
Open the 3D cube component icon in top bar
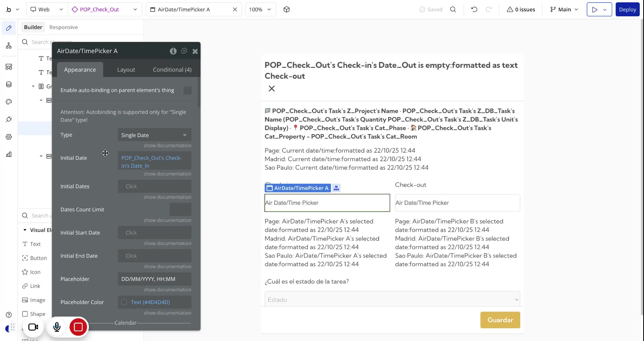[287, 9]
